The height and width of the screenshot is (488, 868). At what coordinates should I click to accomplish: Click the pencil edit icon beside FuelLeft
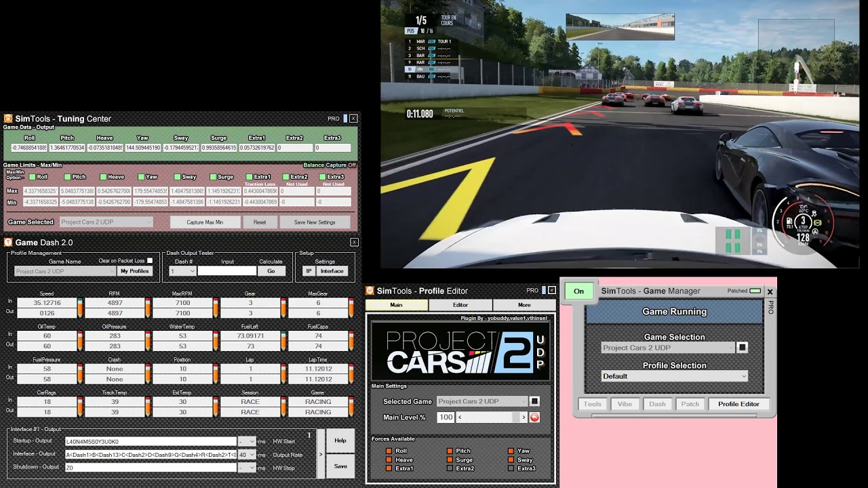(x=283, y=341)
